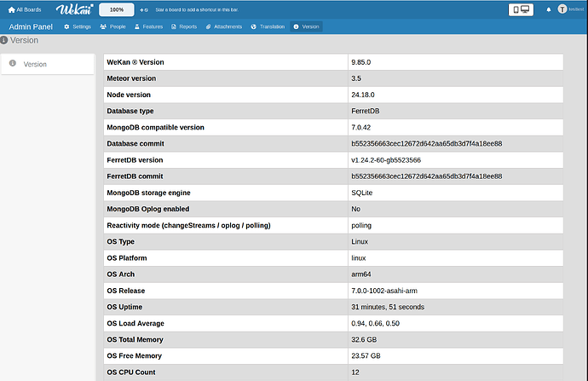
Task: Click OS Load Average value 0.94, 0.66, 0.50
Action: [375, 323]
